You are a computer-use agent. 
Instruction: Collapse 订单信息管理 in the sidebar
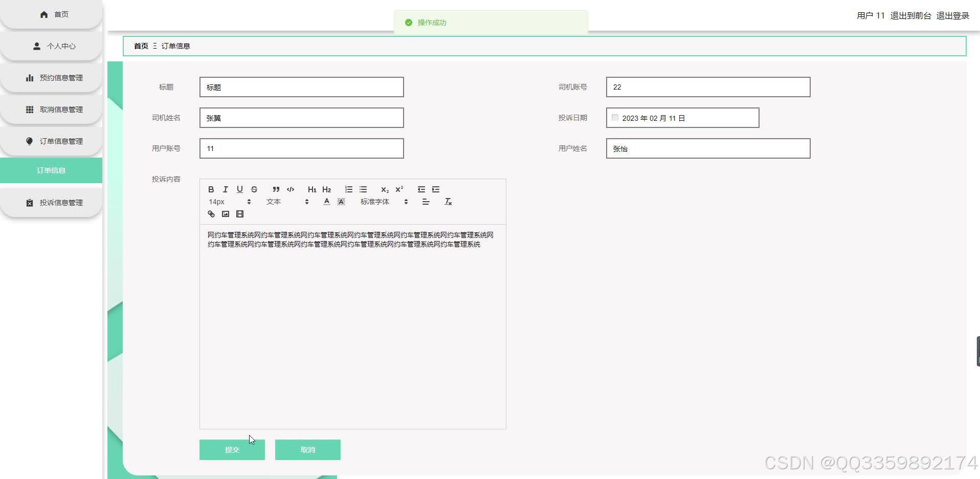pos(51,141)
